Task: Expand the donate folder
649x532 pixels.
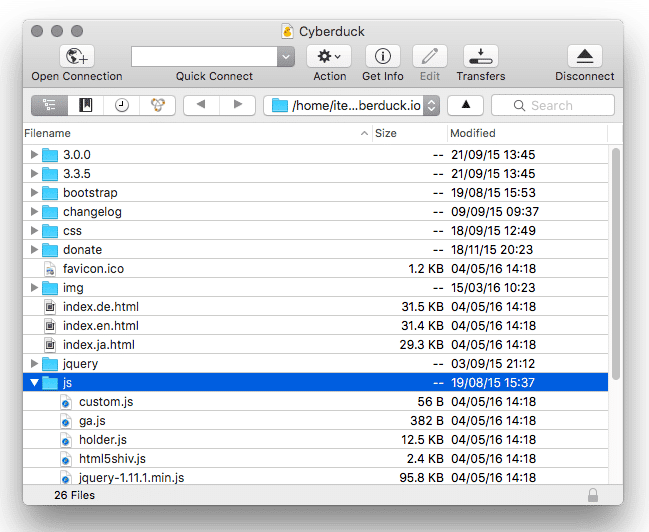Action: tap(34, 250)
